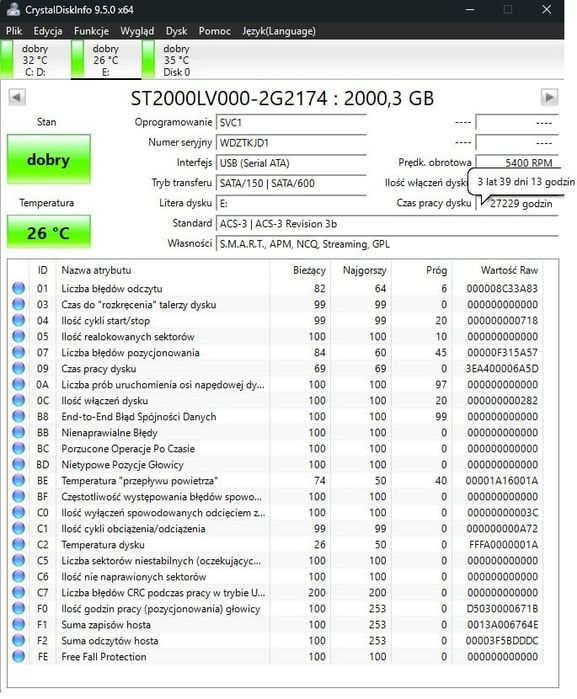The image size is (577, 699).
Task: Click status orb for attribute F0 row
Action: pos(18,609)
